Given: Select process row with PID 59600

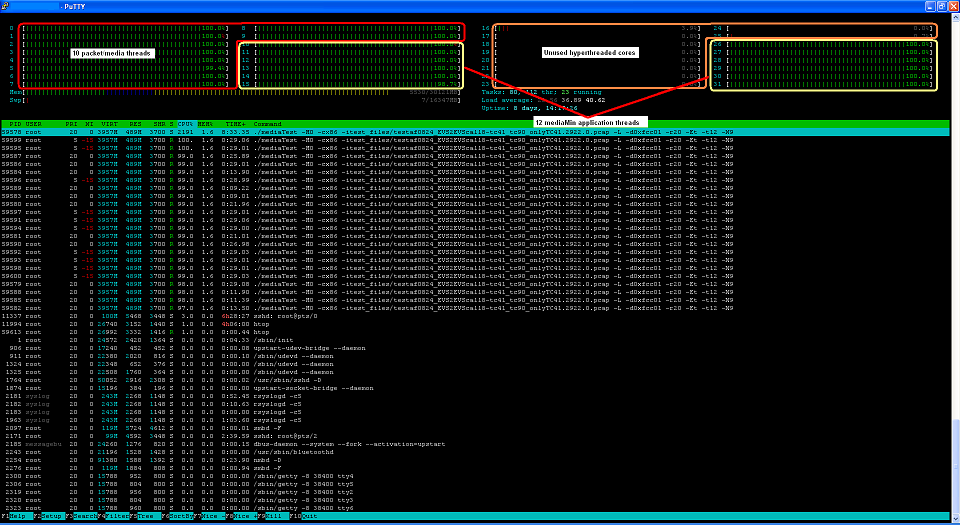Looking at the screenshot, I should point(475,276).
